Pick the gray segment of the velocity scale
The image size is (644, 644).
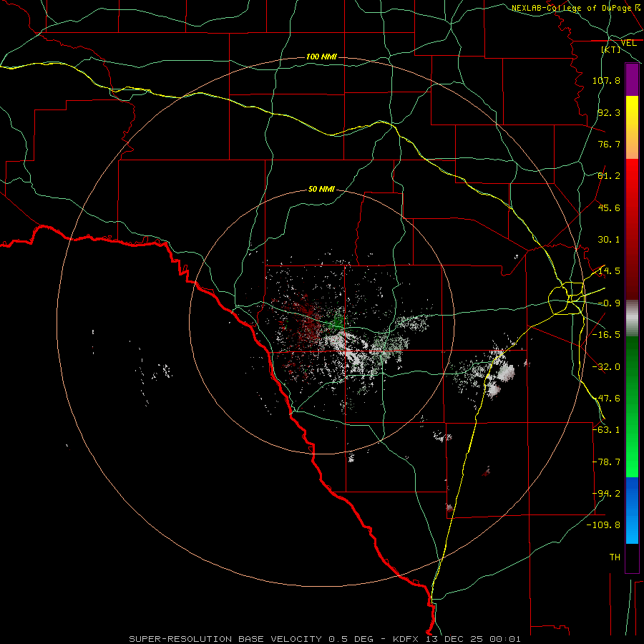tap(632, 318)
